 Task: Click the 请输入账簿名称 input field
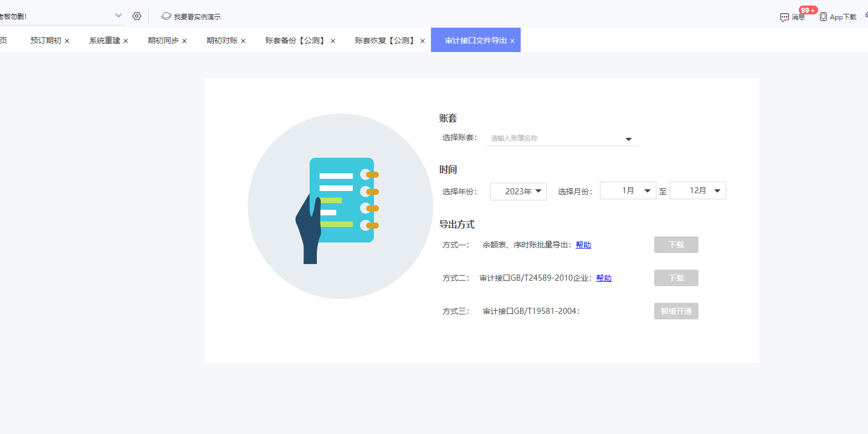tap(548, 138)
